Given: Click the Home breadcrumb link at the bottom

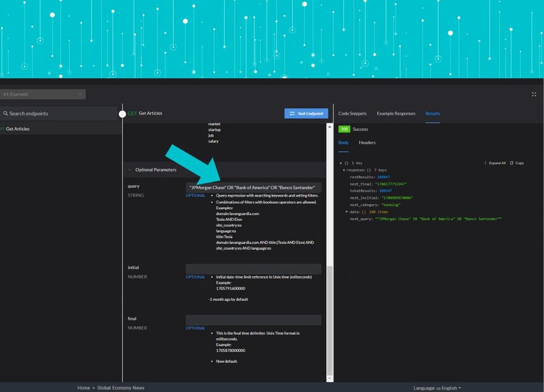Looking at the screenshot, I should coord(83,388).
